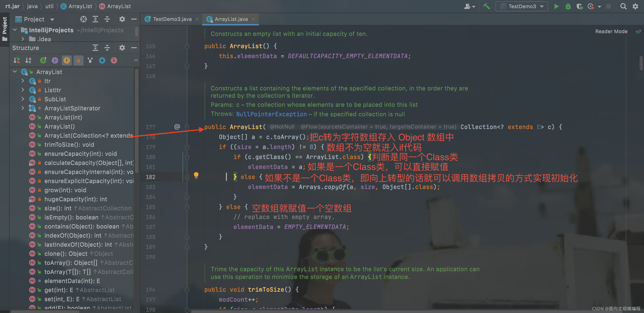Collapse all in Structure panel
This screenshot has height=313, width=644.
tap(107, 48)
